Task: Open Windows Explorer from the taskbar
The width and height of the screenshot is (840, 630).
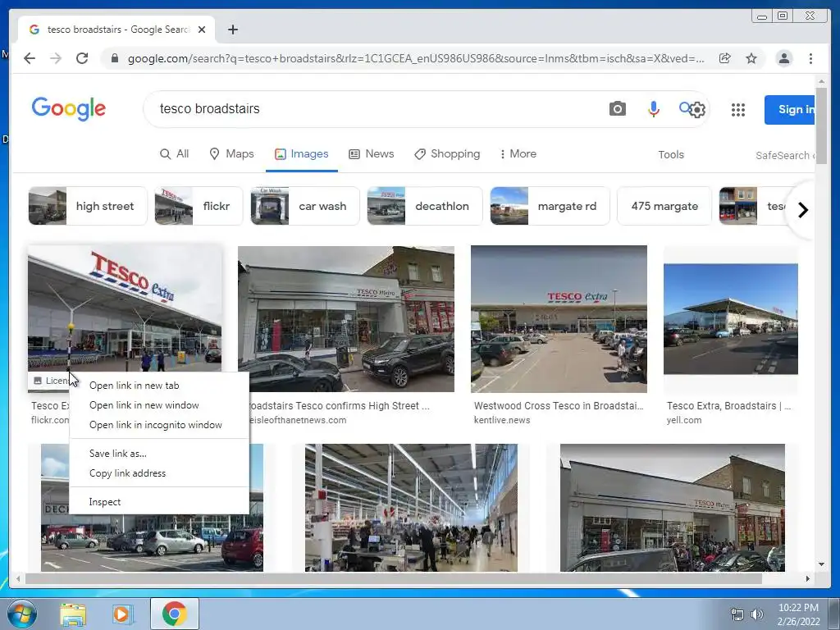Action: click(73, 614)
